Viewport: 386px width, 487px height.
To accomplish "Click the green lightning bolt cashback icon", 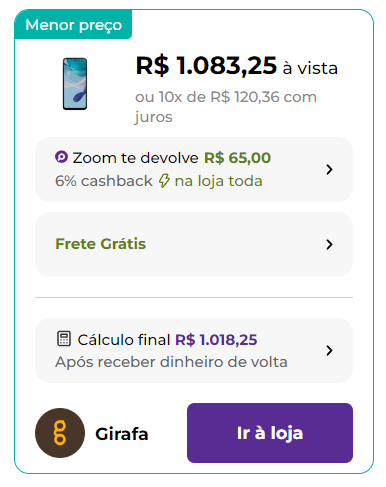I will [164, 181].
